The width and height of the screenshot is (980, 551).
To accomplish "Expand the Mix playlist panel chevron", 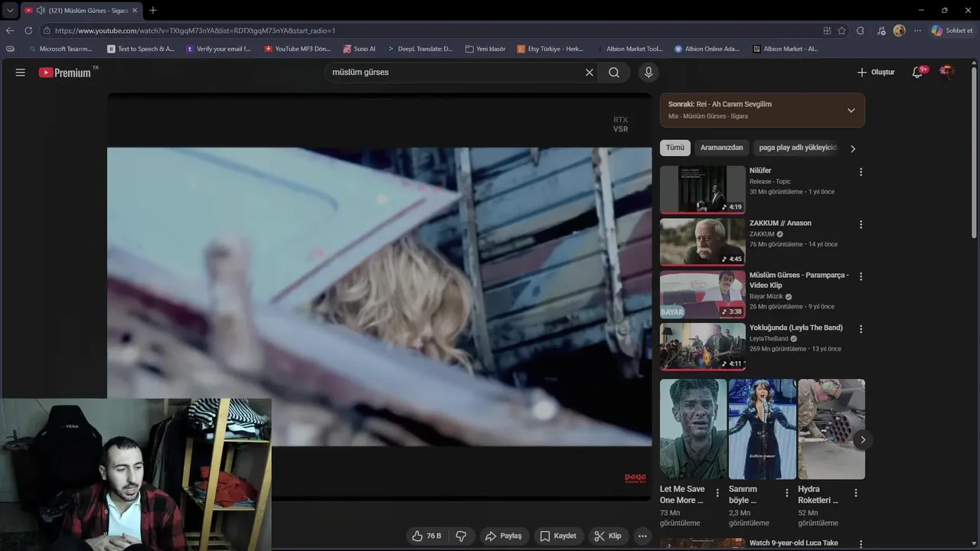I will [851, 110].
